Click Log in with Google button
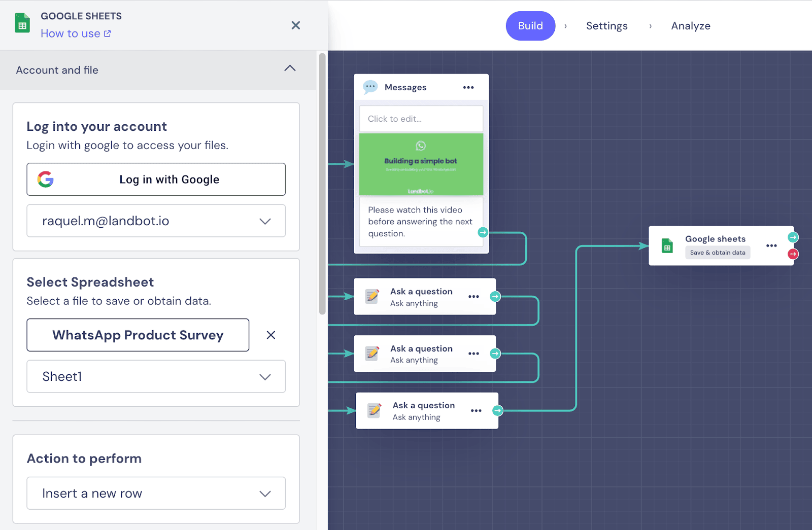812x530 pixels. (156, 179)
